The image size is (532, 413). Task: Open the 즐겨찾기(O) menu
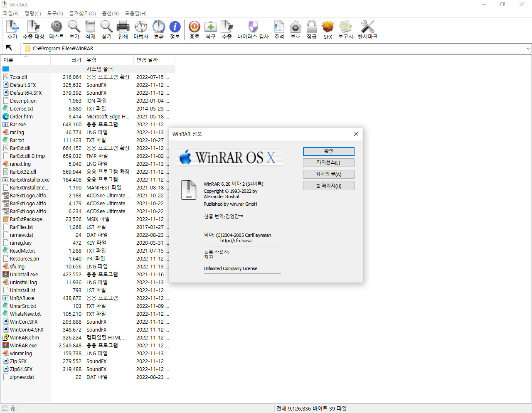click(x=82, y=13)
